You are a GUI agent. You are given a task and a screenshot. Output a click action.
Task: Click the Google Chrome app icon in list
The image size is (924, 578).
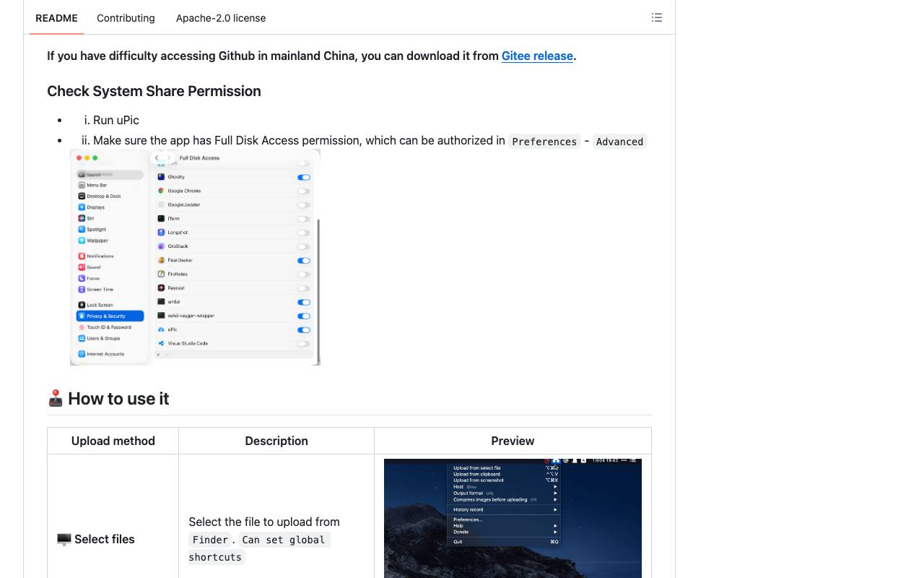[161, 191]
